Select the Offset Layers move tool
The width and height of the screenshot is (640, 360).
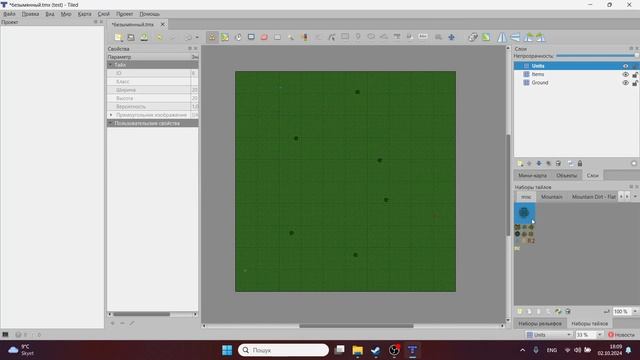[x=451, y=37]
